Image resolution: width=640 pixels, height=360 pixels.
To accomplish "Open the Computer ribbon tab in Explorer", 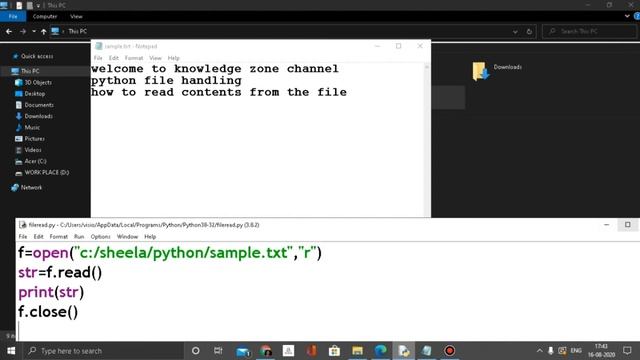I will click(45, 16).
